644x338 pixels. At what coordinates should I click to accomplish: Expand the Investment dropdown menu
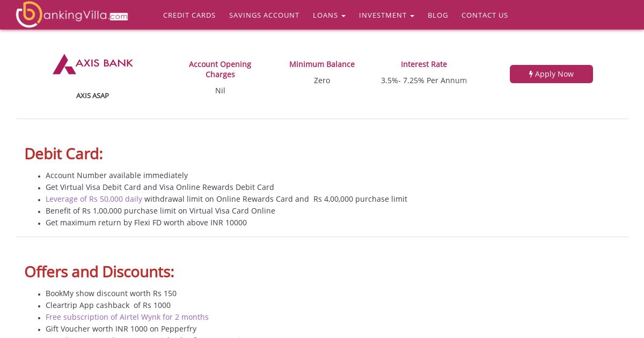click(386, 15)
